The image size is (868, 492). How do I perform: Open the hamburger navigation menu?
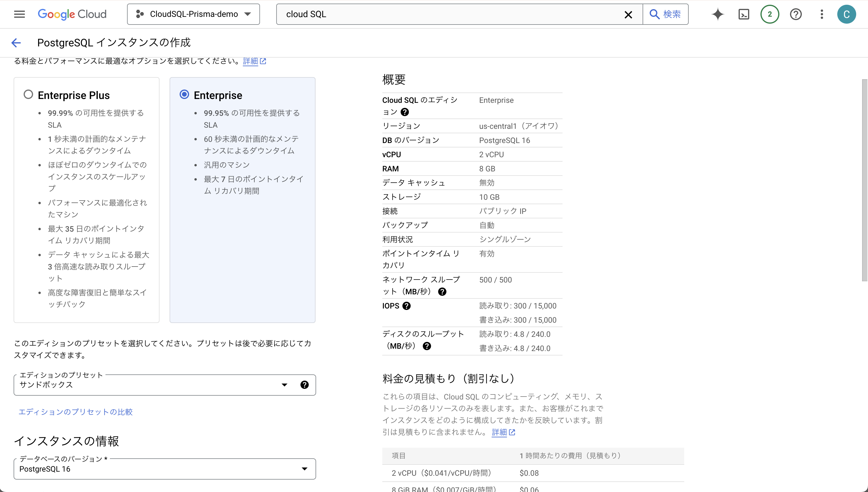(x=19, y=14)
